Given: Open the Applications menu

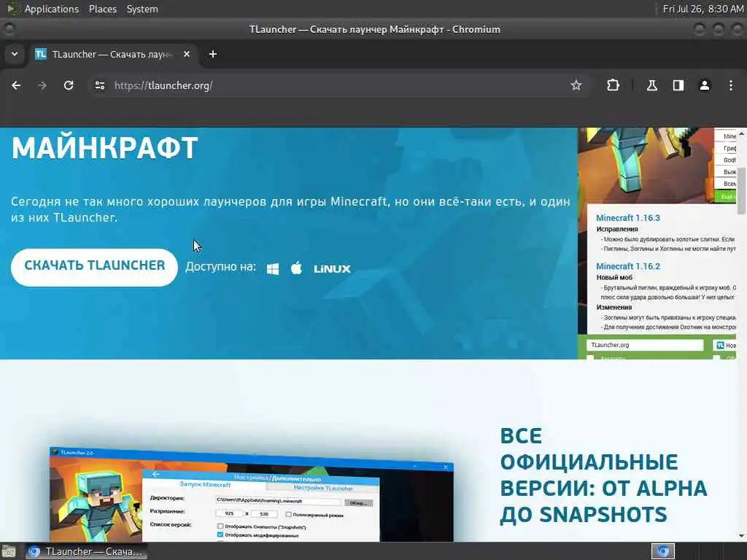Looking at the screenshot, I should pos(52,9).
